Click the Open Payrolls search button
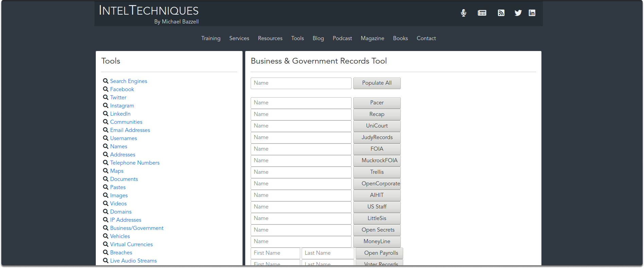 [x=379, y=253]
